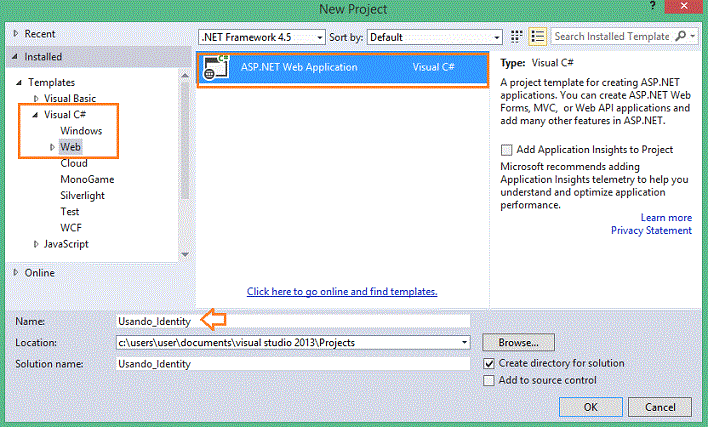Open the Location path dropdown arrow

(x=464, y=343)
